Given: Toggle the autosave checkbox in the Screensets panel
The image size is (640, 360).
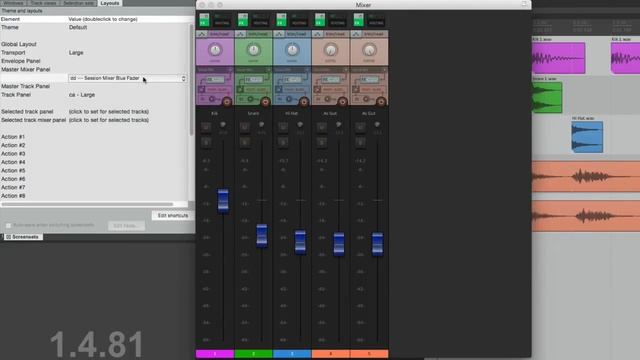Looking at the screenshot, I should tap(8, 225).
